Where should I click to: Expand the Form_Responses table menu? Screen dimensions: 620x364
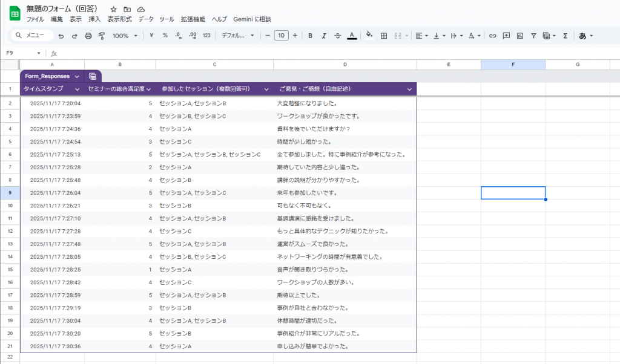tap(76, 76)
